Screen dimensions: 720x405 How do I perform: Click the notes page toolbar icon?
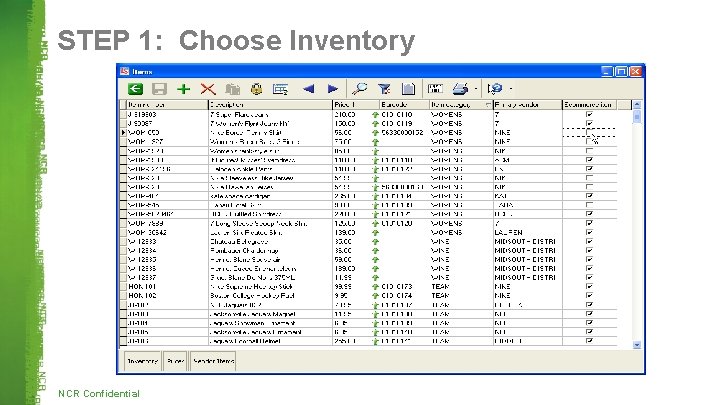coord(408,89)
